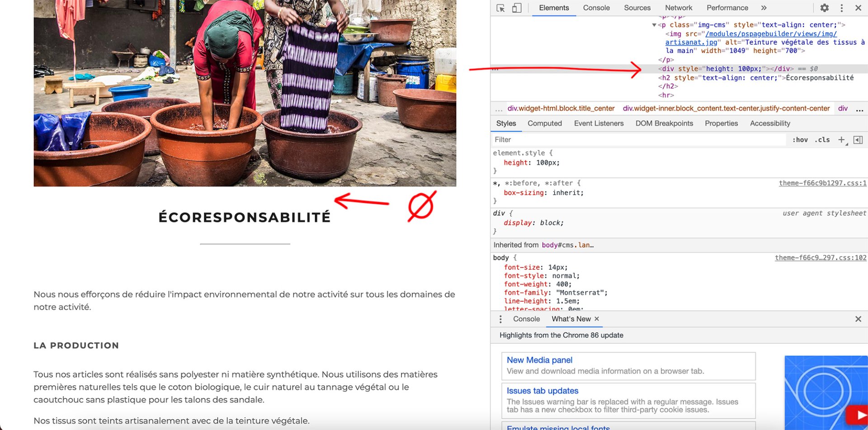Open DevTools settings gear
868x430 pixels.
tap(825, 8)
